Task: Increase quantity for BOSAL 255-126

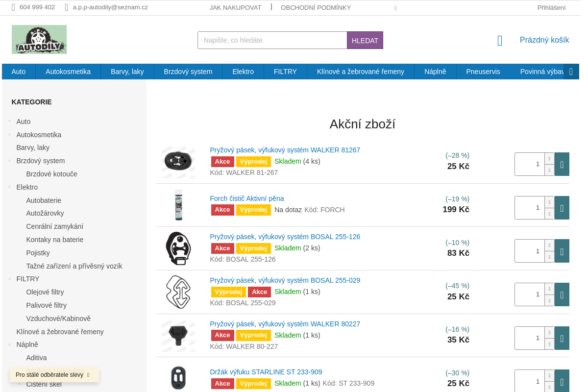Action: 549,245
